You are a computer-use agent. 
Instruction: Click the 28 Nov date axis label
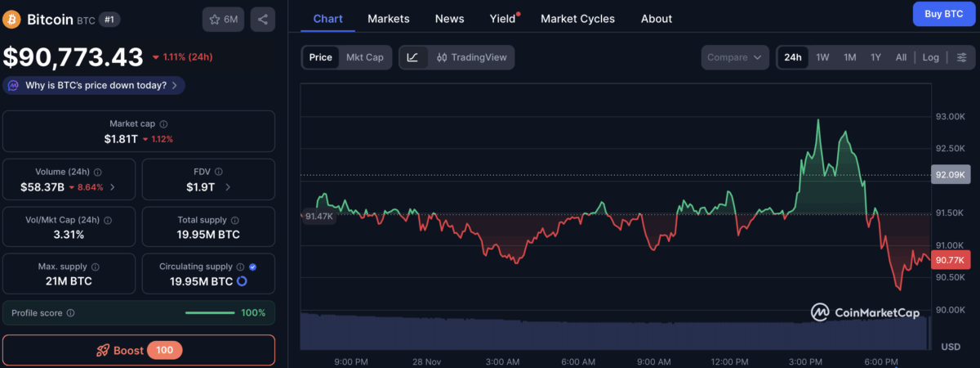point(426,361)
